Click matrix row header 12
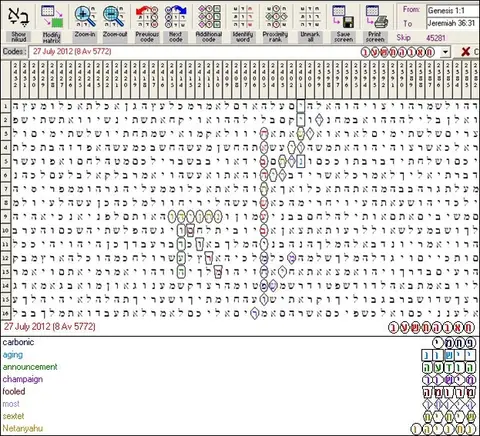 (x=6, y=258)
